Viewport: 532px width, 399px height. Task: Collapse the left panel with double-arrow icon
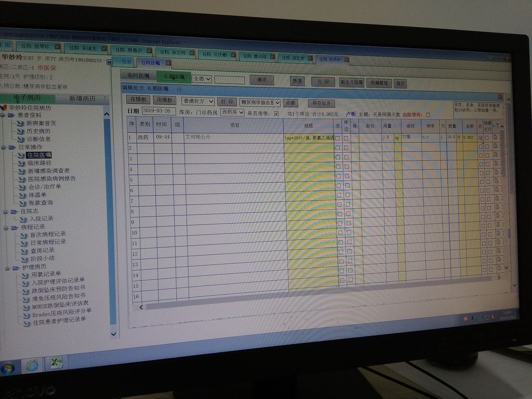pos(109,62)
